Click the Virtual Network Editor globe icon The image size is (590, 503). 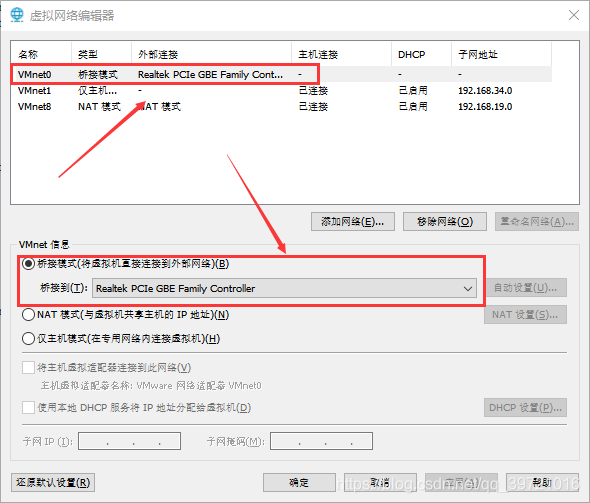click(x=17, y=15)
